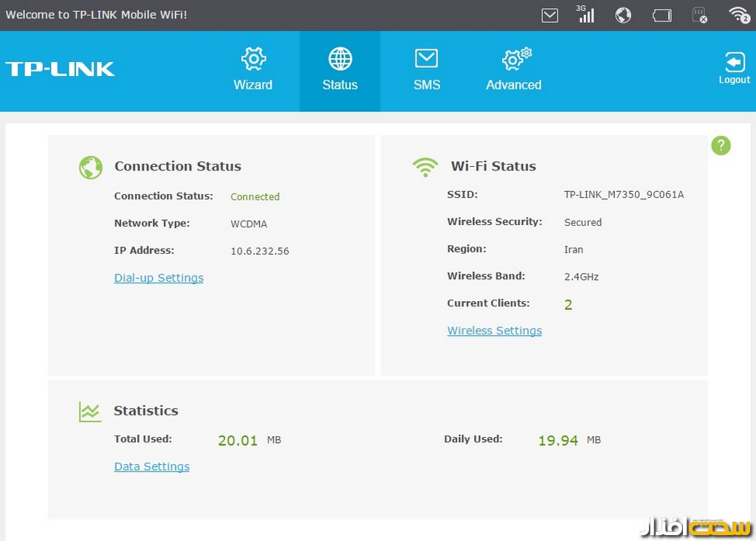
Task: Click the Wi-Fi Status section heading
Action: pos(493,166)
